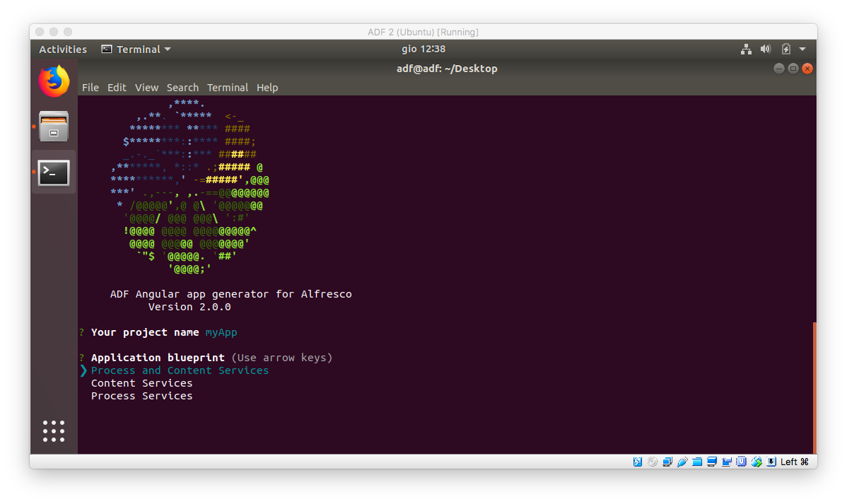
Task: Click the VirtualBox CPU virtualization icon
Action: click(742, 462)
